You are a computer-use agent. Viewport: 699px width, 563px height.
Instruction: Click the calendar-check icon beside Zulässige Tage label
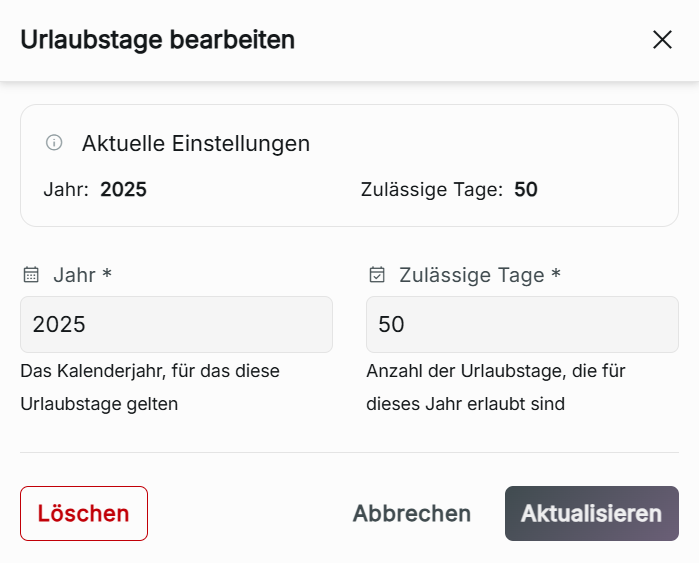(x=377, y=274)
